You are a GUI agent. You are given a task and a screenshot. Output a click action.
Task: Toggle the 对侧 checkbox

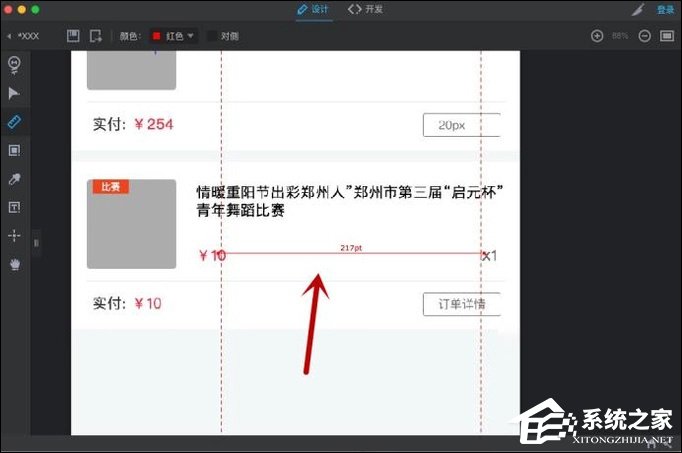click(212, 36)
